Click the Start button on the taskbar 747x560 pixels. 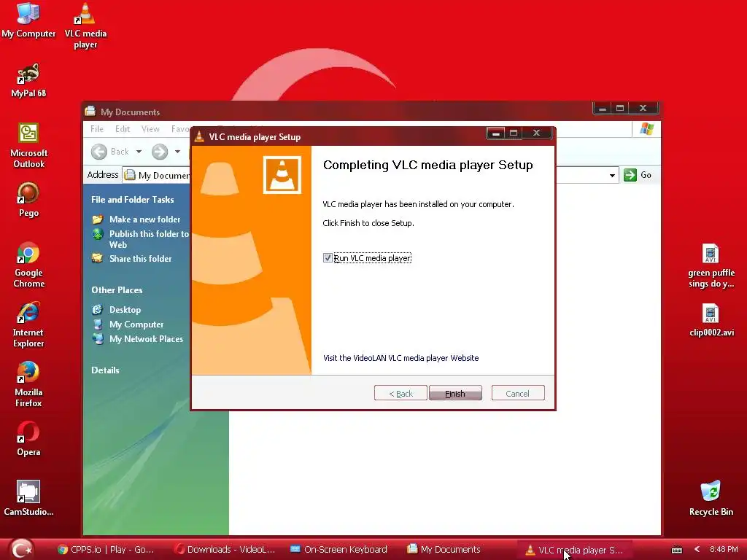coord(21,549)
